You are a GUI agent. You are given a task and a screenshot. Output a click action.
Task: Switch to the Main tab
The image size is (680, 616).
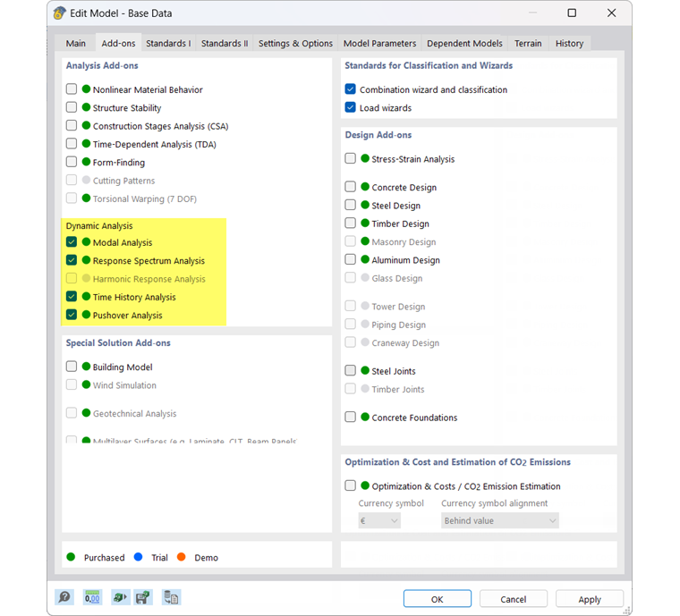tap(76, 43)
